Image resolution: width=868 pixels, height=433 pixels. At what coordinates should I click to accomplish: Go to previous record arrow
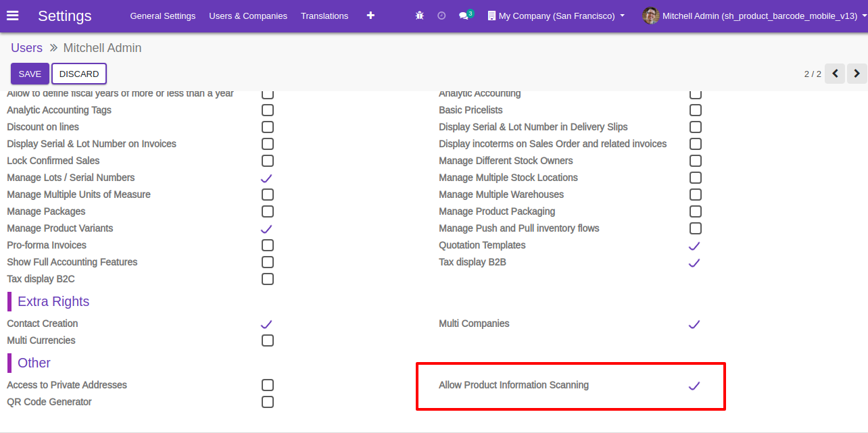point(835,74)
